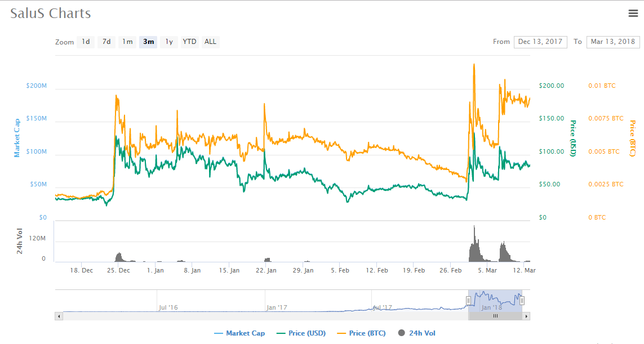The width and height of the screenshot is (644, 344).
Task: Select the 3m zoom button
Action: click(149, 42)
